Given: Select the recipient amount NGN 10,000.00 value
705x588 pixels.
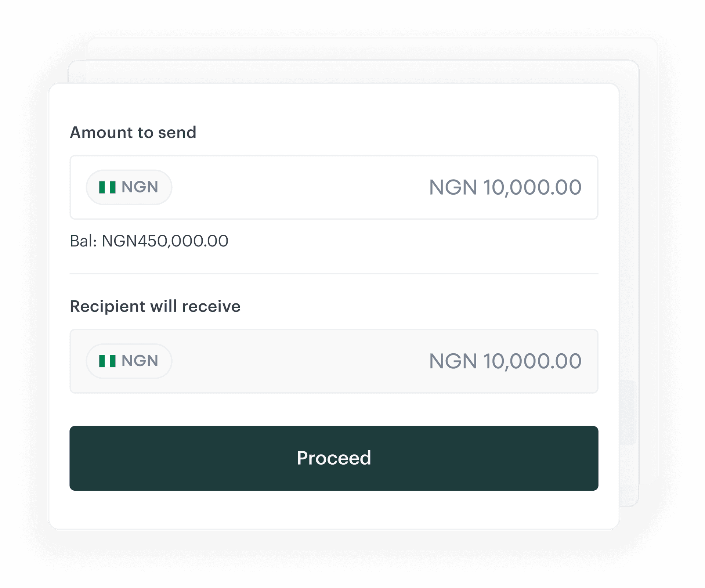Looking at the screenshot, I should pos(505,361).
